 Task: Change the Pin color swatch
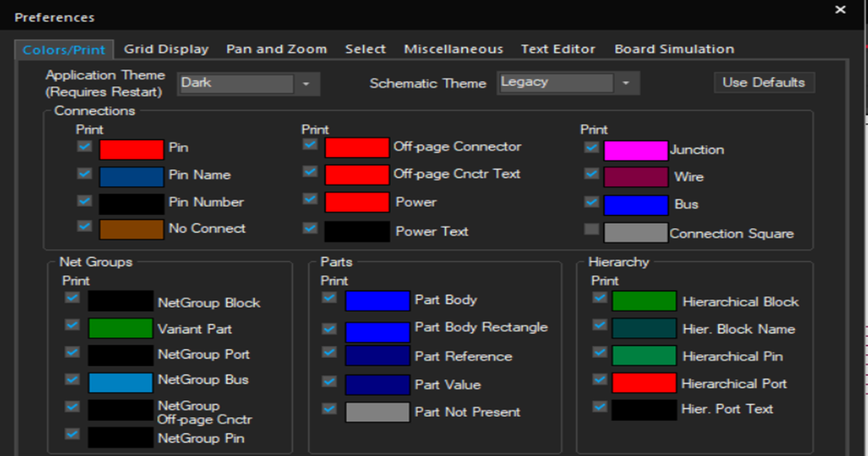click(132, 148)
